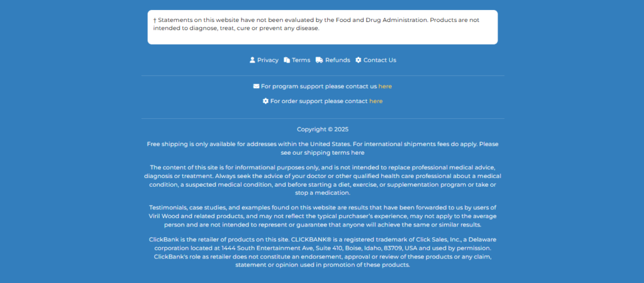The height and width of the screenshot is (283, 644).
Task: Follow the program support 'here' link
Action: coord(386,86)
